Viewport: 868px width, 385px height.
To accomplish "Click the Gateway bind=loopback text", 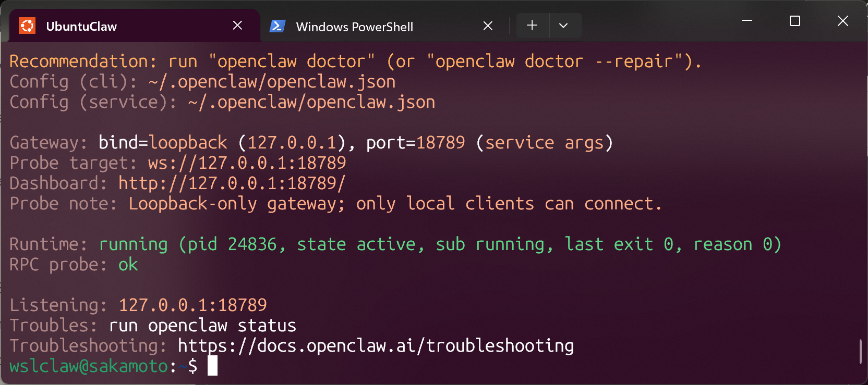I will pyautogui.click(x=163, y=143).
